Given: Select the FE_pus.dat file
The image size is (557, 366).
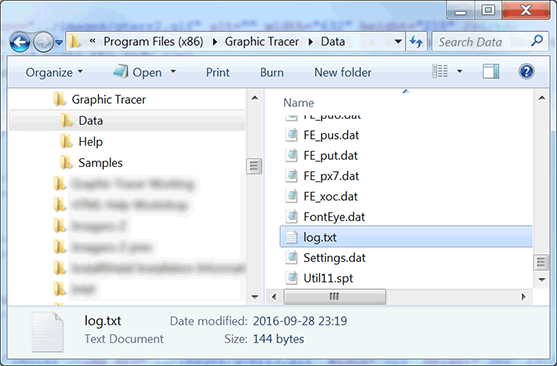Looking at the screenshot, I should click(331, 135).
